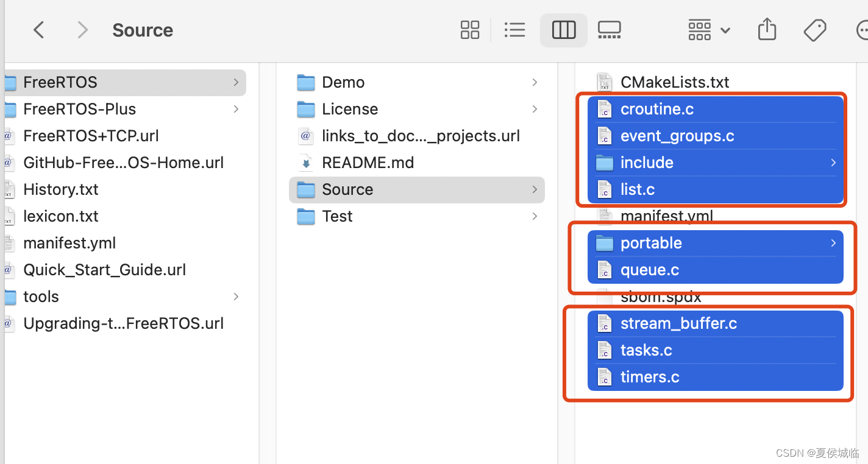Click the Share icon

(767, 29)
